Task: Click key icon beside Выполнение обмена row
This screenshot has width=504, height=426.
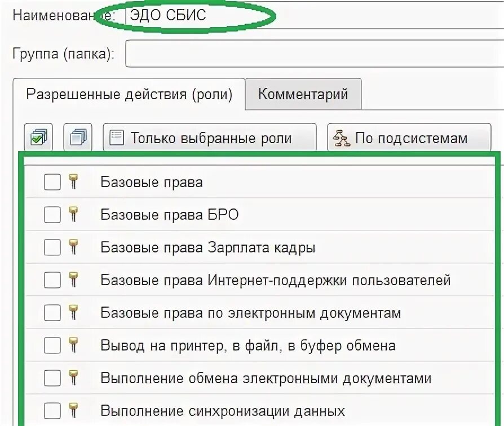Action: (74, 378)
